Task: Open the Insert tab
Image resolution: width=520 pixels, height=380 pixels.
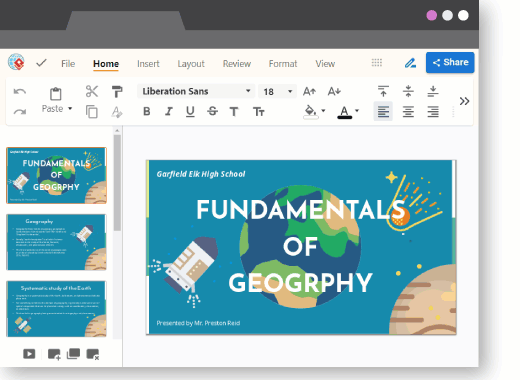Action: click(148, 64)
